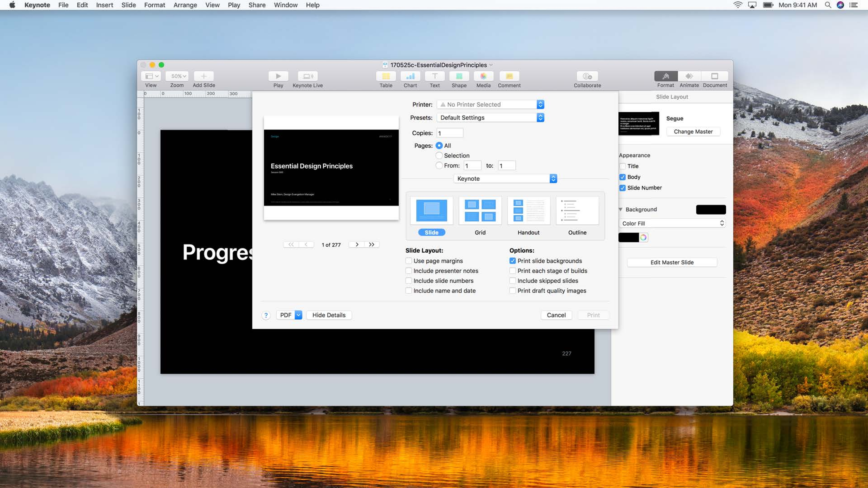This screenshot has height=488, width=868.
Task: Click the Chart icon in toolbar
Action: 410,76
